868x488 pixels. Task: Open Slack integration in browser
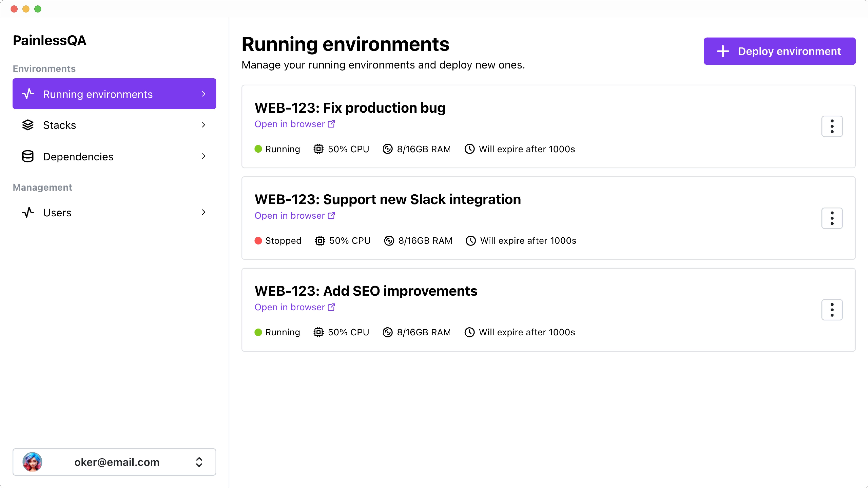295,216
